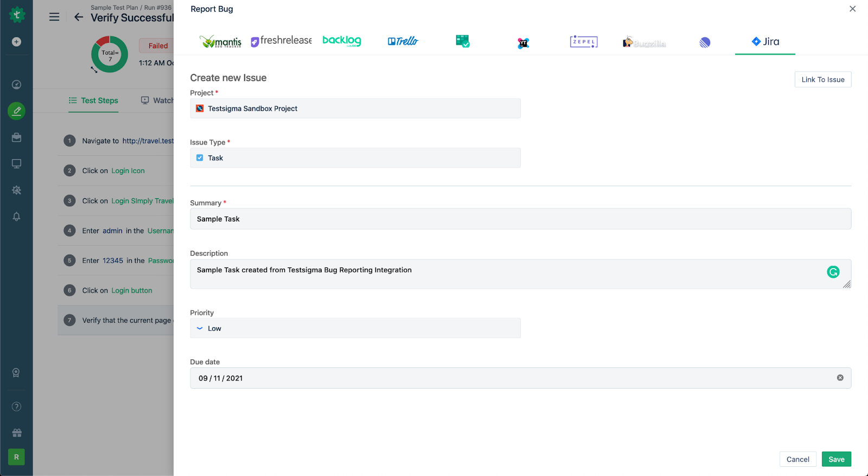Toggle the hamburger menu icon
The image size is (868, 476).
54,17
